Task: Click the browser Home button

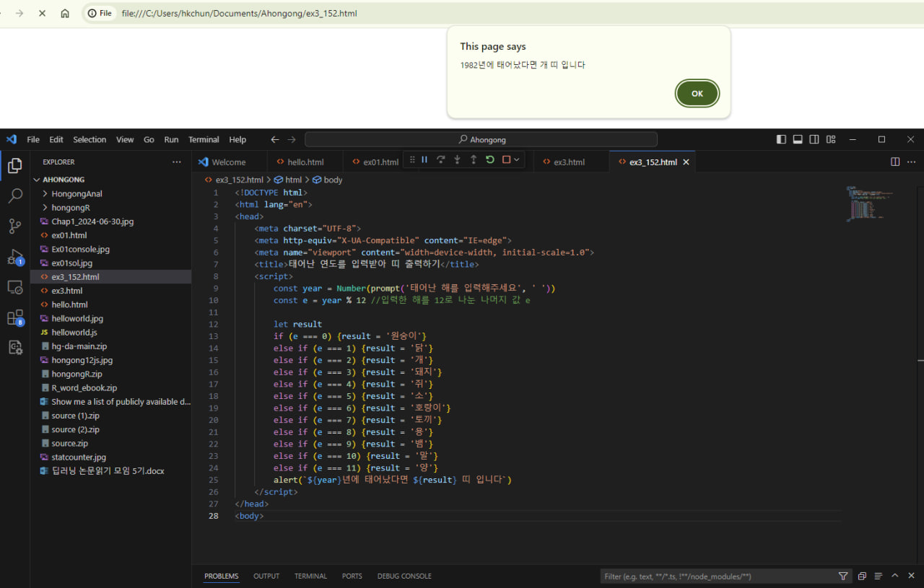Action: [x=65, y=13]
